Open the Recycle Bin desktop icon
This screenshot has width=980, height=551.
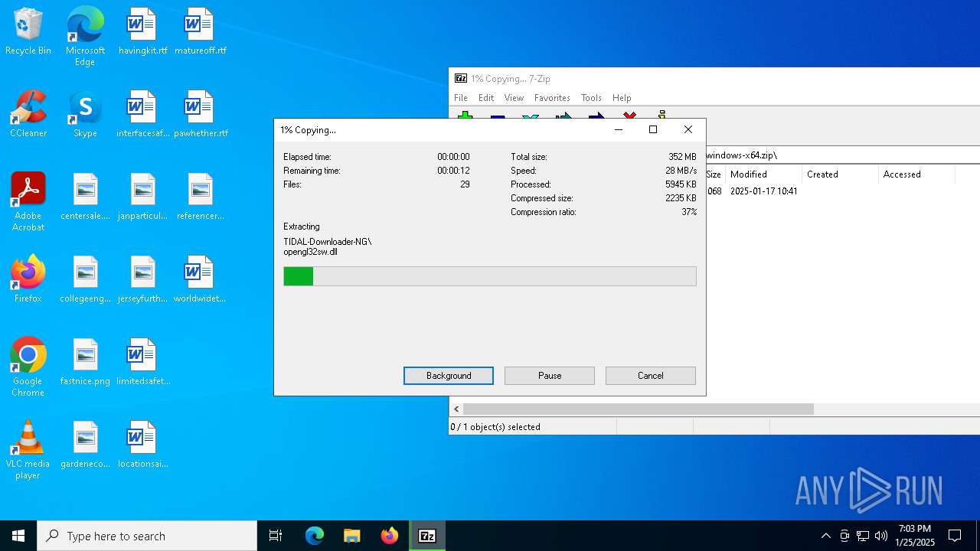click(x=28, y=31)
